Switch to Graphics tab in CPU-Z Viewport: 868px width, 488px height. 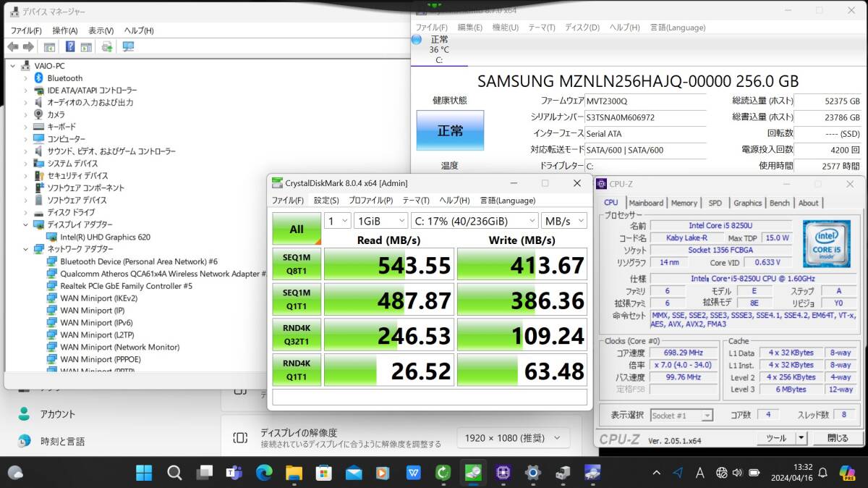(747, 203)
